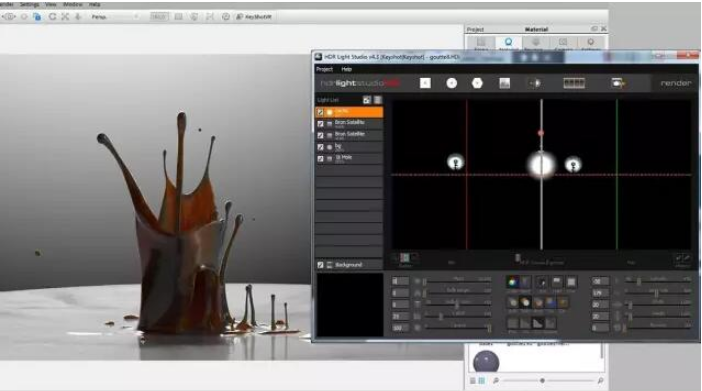Click the gradient light icon with arrows
Image resolution: width=702 pixels, height=391 pixels.
(535, 83)
